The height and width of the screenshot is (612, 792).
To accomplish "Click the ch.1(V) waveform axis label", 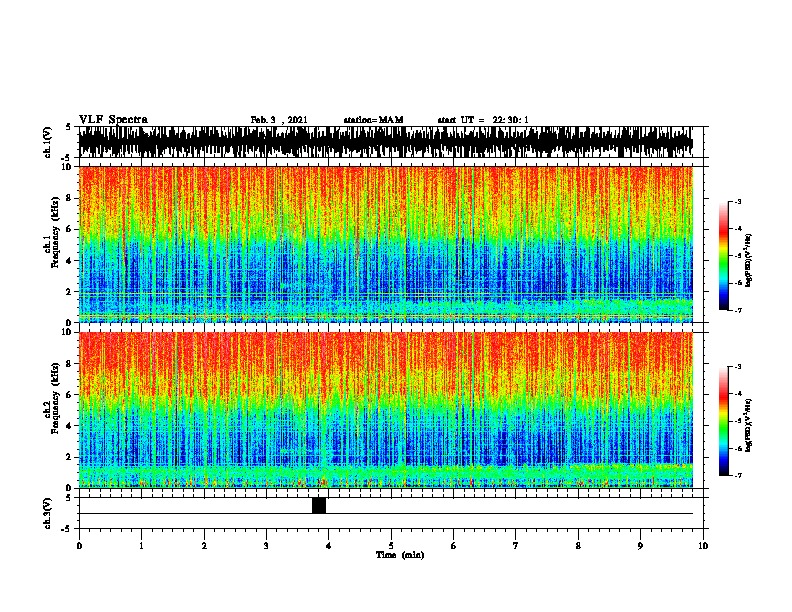I will [48, 142].
